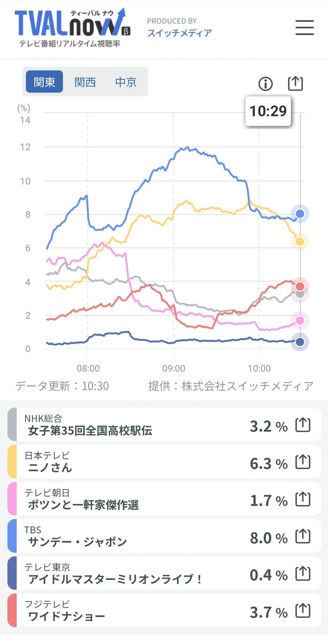Screen dimensions: 328x644
Task: Open the hamburger menu
Action: pyautogui.click(x=304, y=27)
